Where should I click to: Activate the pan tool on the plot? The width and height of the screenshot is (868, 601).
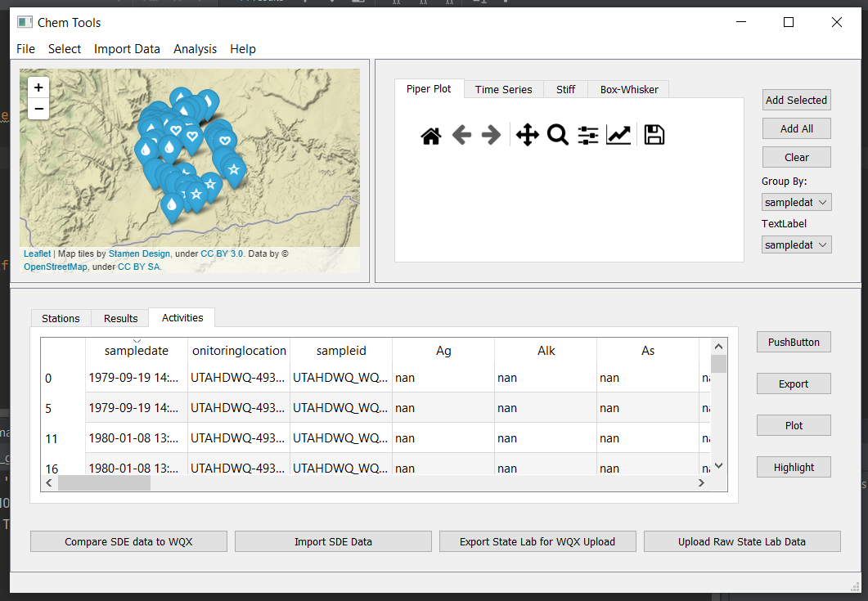(527, 136)
